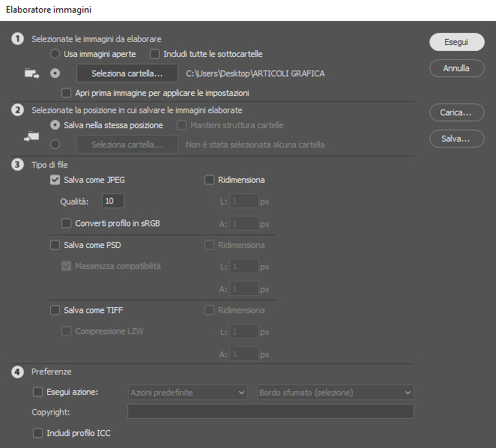496x448 pixels.
Task: Toggle 'Compressione LZW' checkbox
Action: click(x=66, y=331)
